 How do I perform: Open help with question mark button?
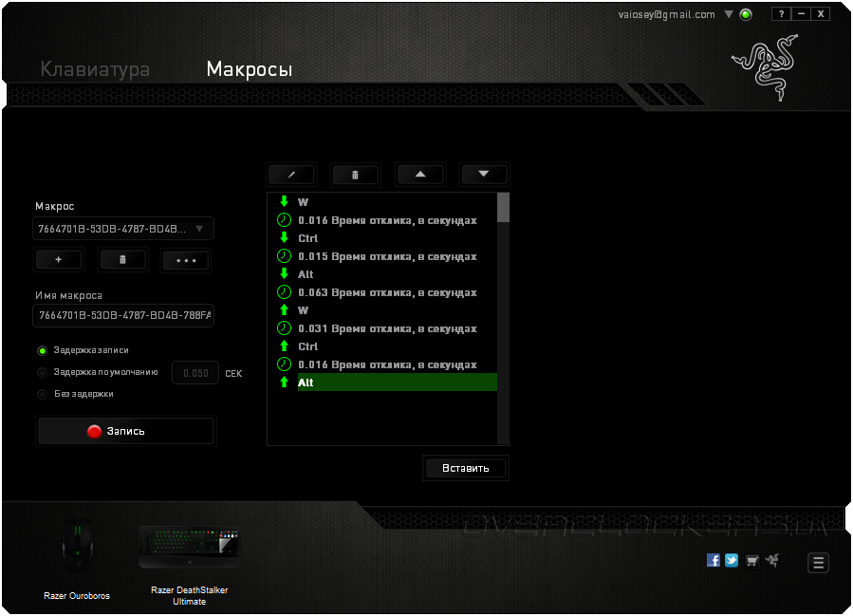[x=781, y=14]
